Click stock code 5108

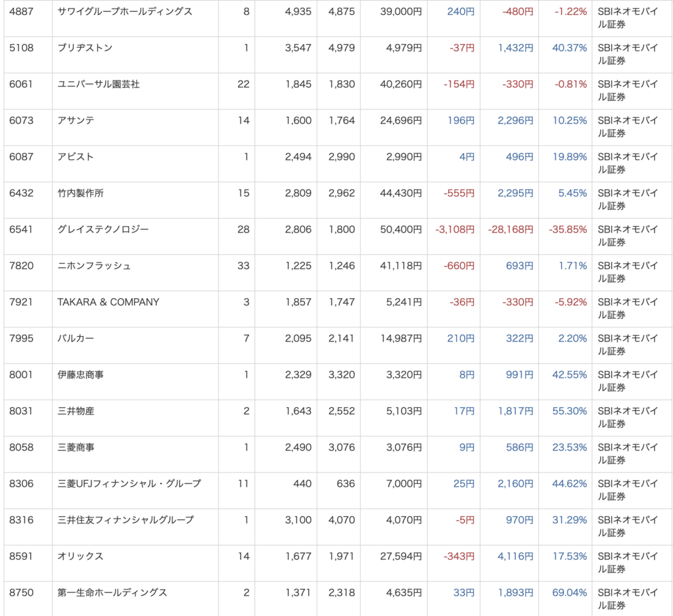[21, 48]
